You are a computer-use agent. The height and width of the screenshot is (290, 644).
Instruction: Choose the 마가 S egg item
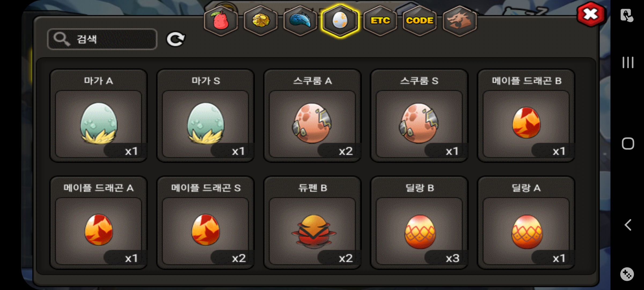[206, 116]
